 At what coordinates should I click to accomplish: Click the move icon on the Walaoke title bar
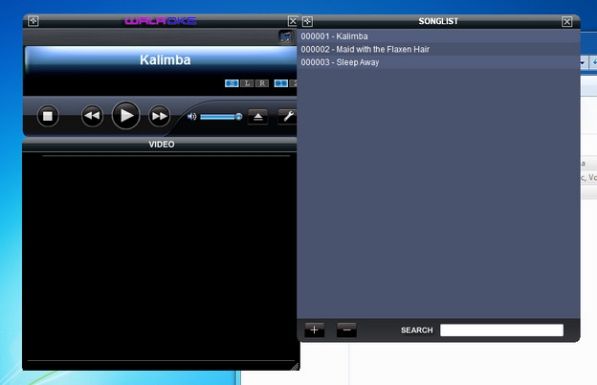click(33, 21)
